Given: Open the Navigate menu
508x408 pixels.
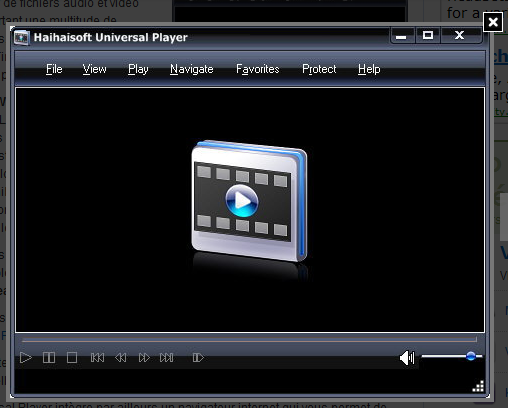Looking at the screenshot, I should pyautogui.click(x=192, y=69).
